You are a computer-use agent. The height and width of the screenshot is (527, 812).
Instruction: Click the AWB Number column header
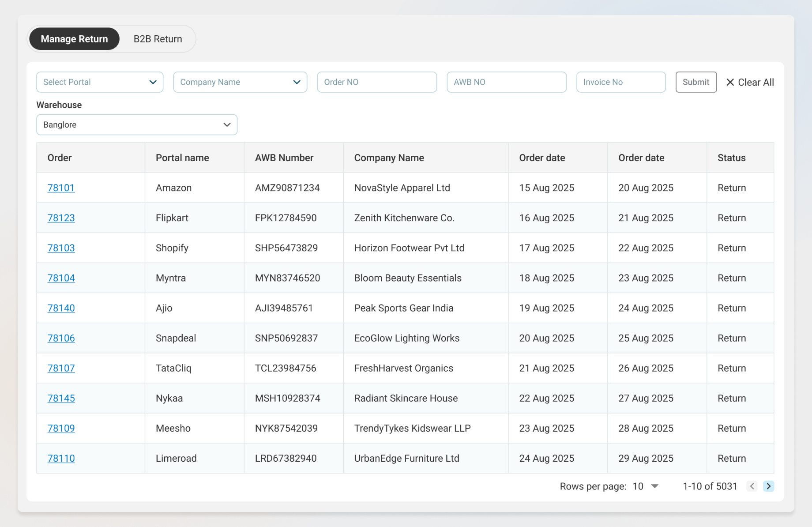(294, 158)
